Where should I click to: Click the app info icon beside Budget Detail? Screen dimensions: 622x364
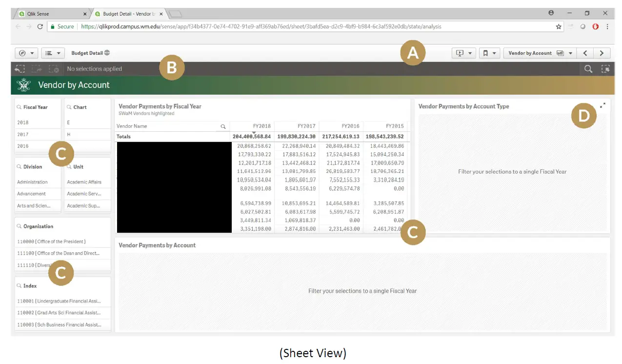click(x=107, y=53)
